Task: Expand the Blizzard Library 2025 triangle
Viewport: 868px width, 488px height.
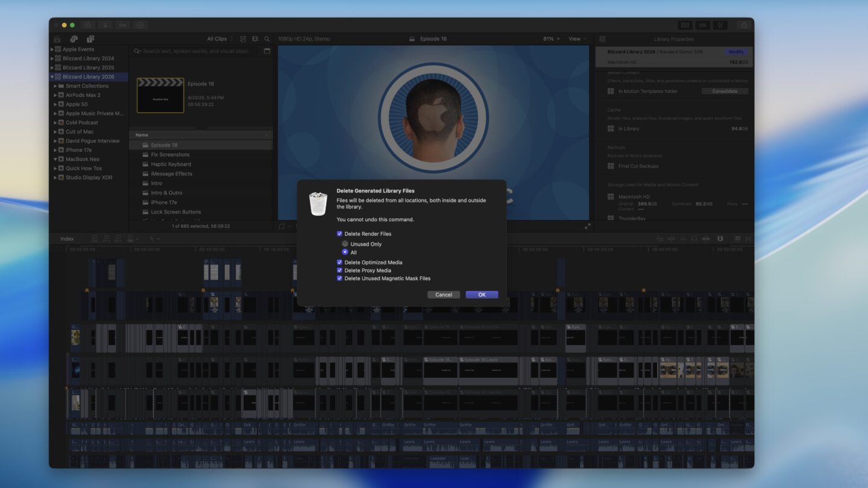Action: point(52,67)
